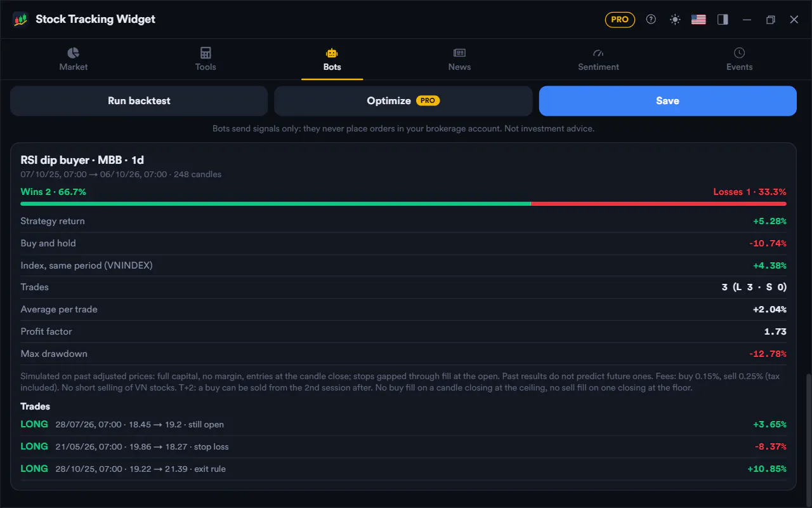Click the 'Max drawdown' label
Image resolution: width=812 pixels, height=508 pixels.
point(54,354)
